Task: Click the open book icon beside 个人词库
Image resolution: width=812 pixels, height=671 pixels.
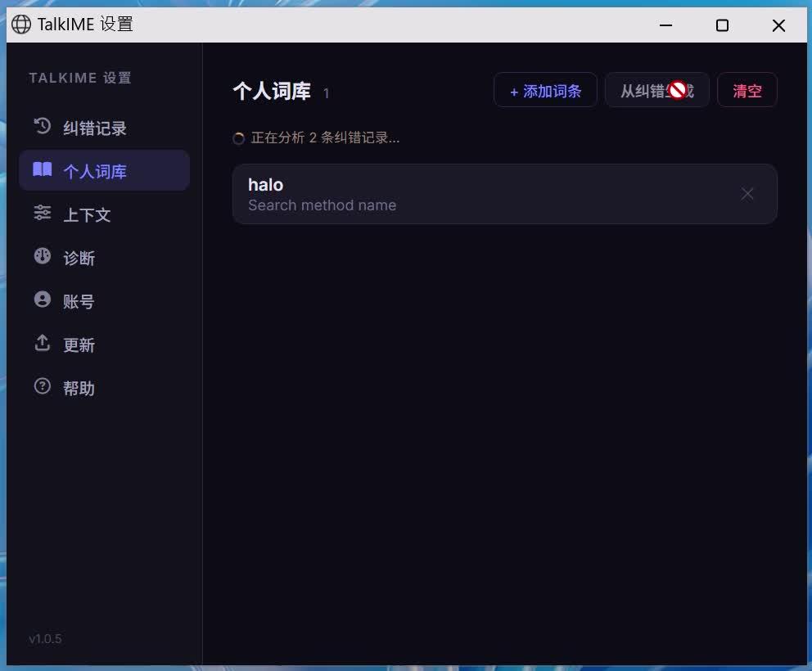Action: coord(42,169)
